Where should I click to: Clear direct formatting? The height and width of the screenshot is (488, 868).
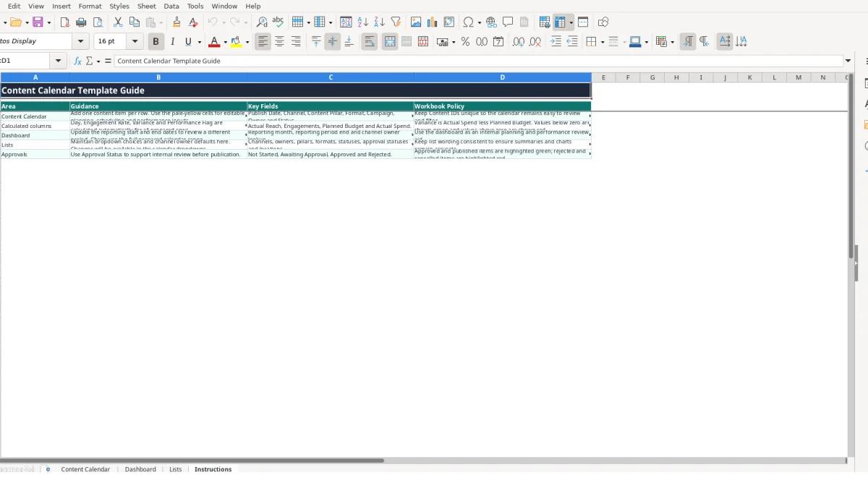[193, 22]
